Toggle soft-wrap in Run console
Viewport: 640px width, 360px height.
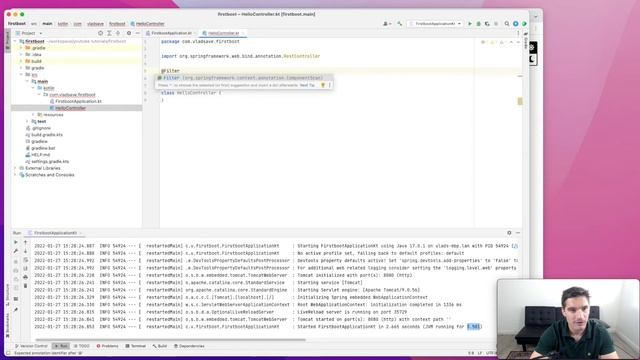pyautogui.click(x=25, y=260)
